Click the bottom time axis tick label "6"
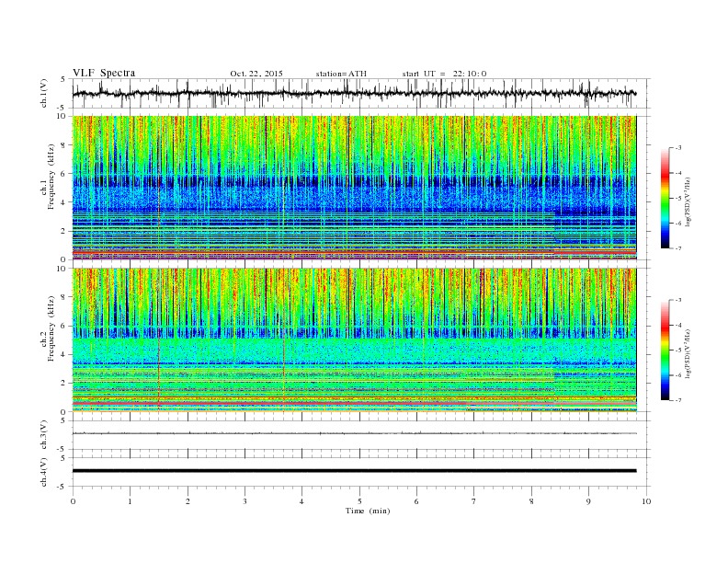728x563 pixels. coord(416,501)
